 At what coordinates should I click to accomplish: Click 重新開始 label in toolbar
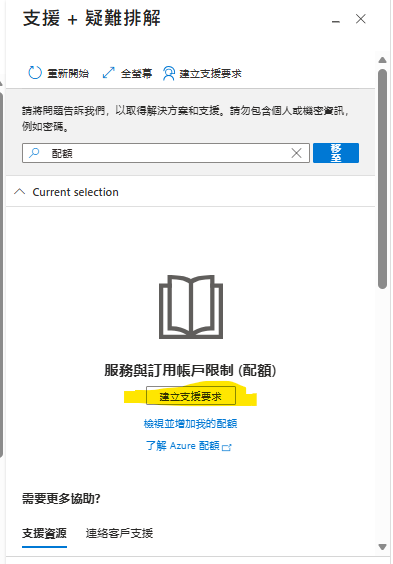click(68, 73)
